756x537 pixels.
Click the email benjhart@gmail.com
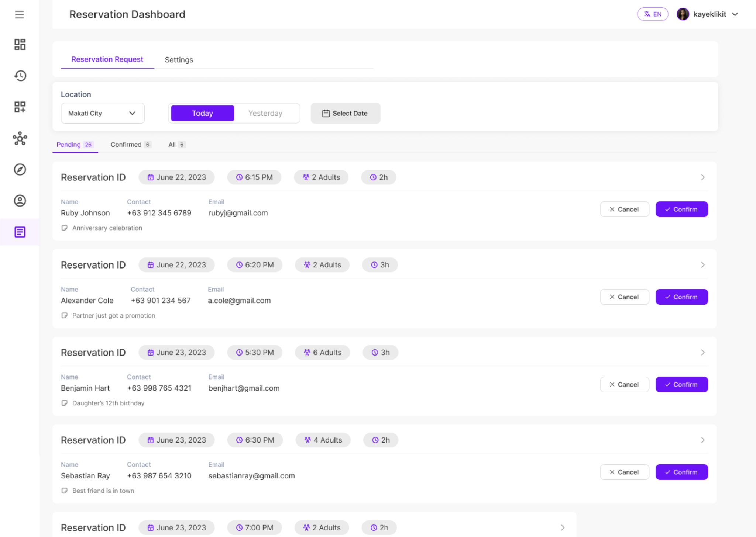(244, 388)
